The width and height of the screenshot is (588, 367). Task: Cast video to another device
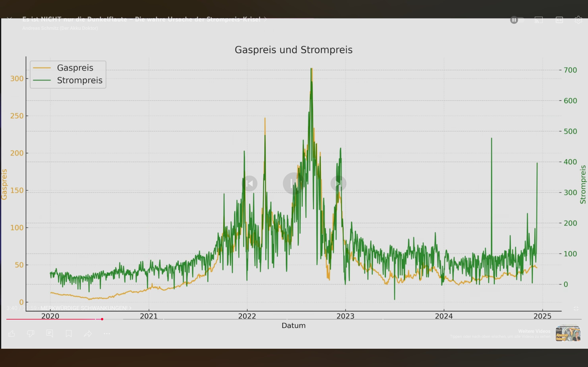539,20
